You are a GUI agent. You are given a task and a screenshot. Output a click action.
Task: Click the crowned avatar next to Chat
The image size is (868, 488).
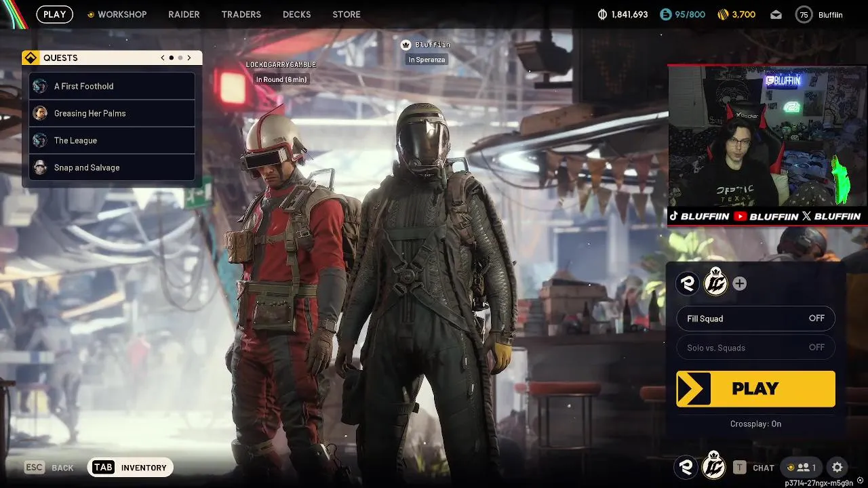[x=713, y=465]
